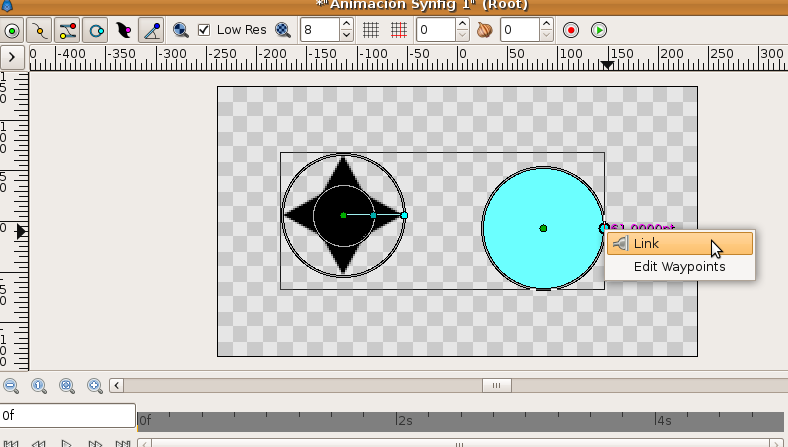Image resolution: width=788 pixels, height=447 pixels.
Task: Toggle the onion skin icon
Action: click(484, 30)
